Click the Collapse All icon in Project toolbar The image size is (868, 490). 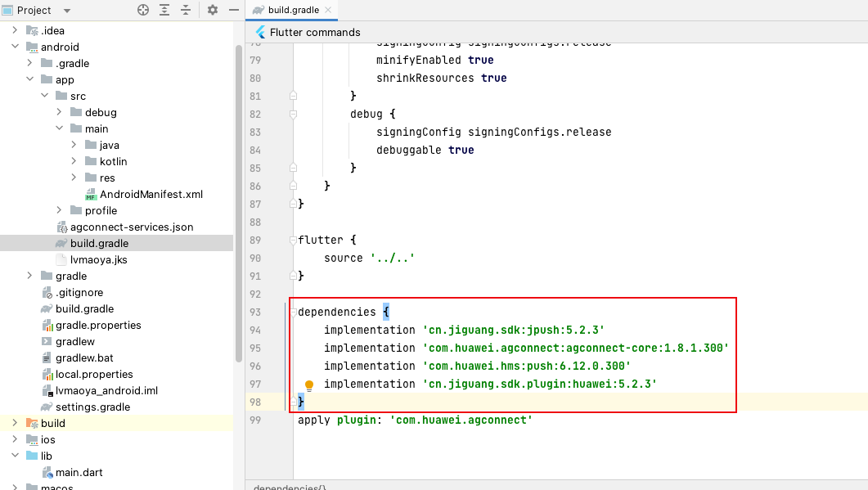pos(186,10)
